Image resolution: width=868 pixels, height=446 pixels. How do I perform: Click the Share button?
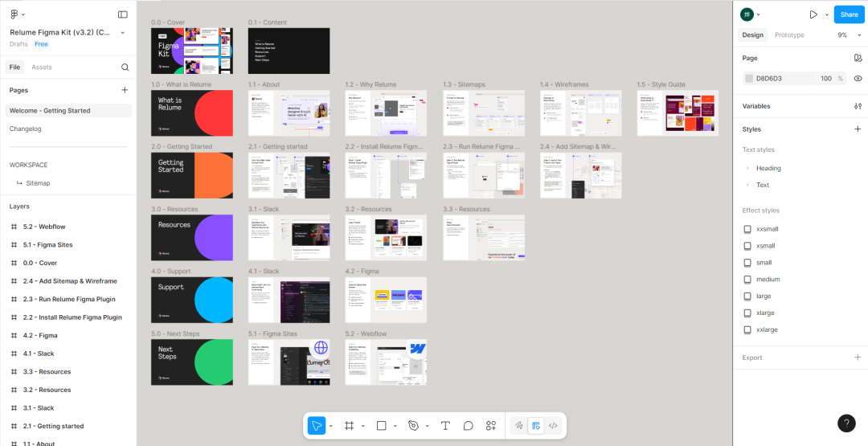(x=849, y=14)
